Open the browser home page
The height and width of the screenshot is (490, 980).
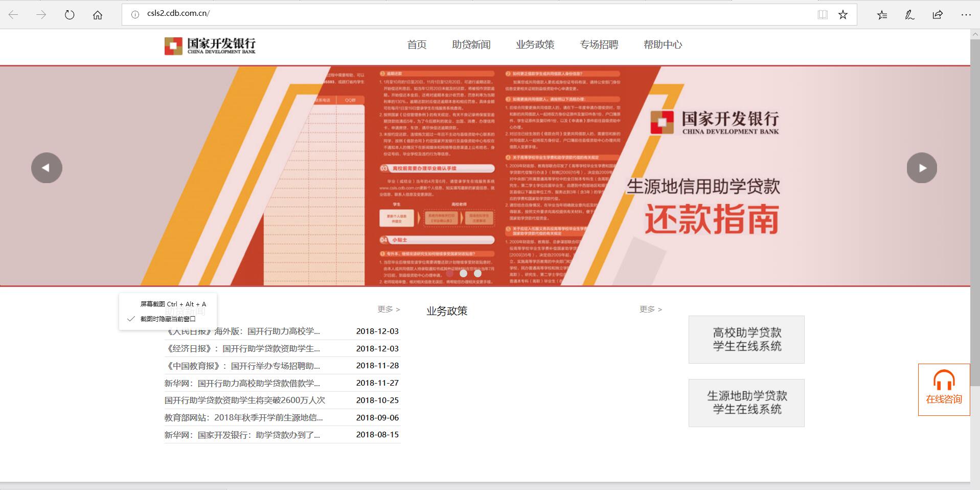(98, 14)
